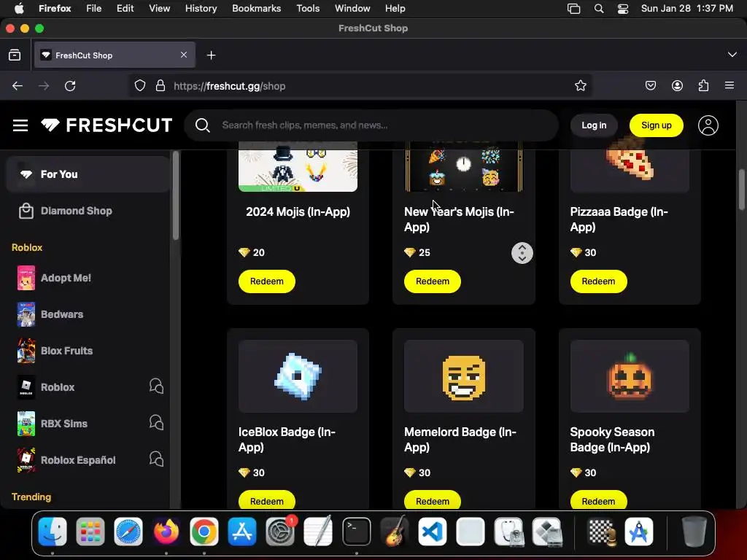The width and height of the screenshot is (747, 560).
Task: Open the History menu
Action: tap(201, 9)
